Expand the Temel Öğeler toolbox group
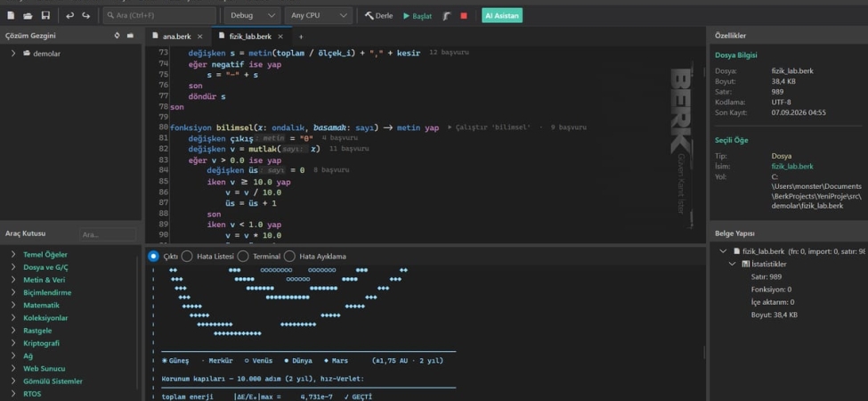This screenshot has height=401, width=868. pyautogui.click(x=13, y=255)
